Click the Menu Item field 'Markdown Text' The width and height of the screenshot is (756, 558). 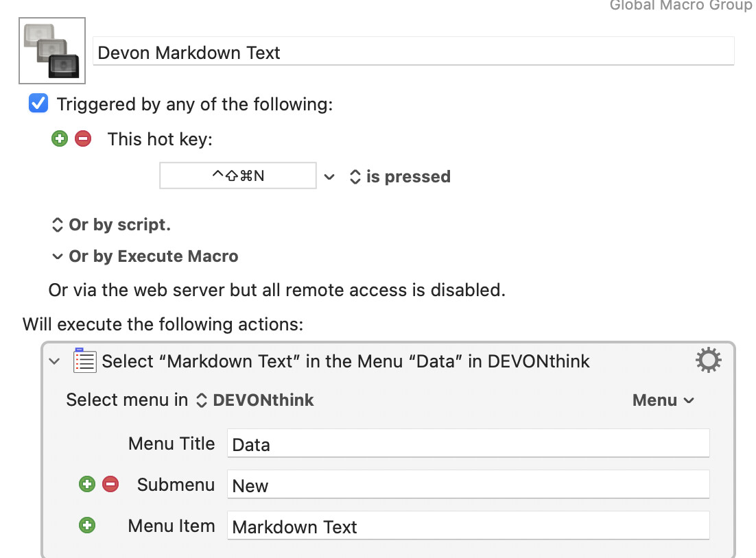[x=468, y=526]
